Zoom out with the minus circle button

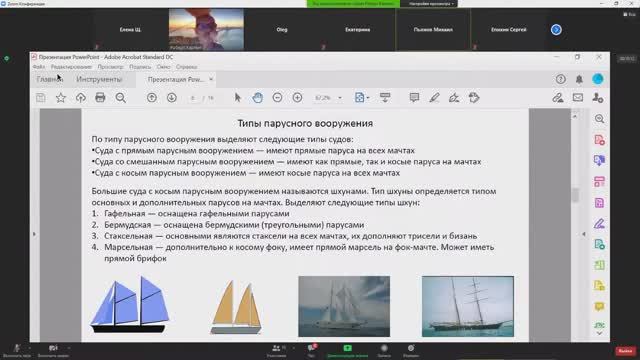[x=278, y=98]
